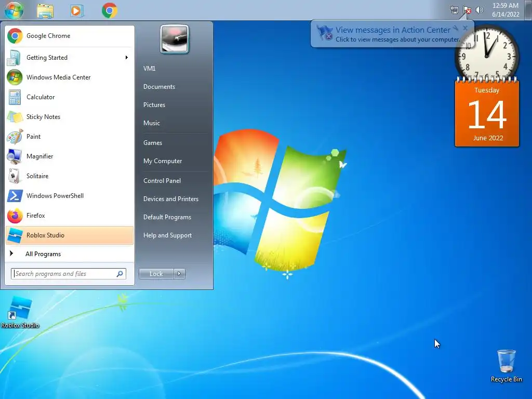The width and height of the screenshot is (532, 399).
Task: Click the 'Firefox' text label
Action: click(x=36, y=216)
